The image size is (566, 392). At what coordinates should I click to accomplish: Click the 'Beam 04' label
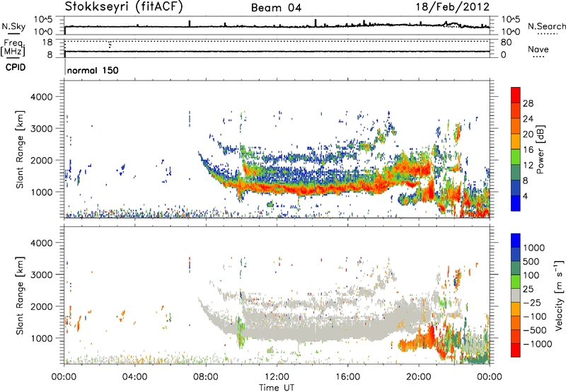pyautogui.click(x=276, y=8)
